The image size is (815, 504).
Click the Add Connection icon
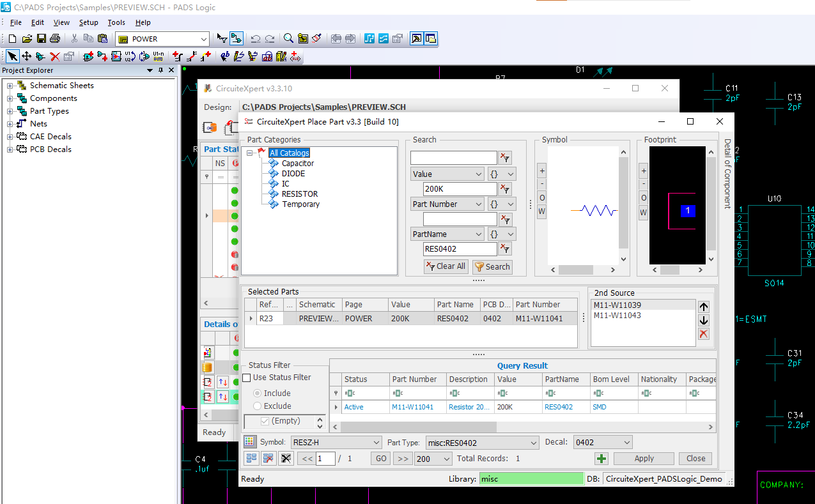click(x=178, y=57)
